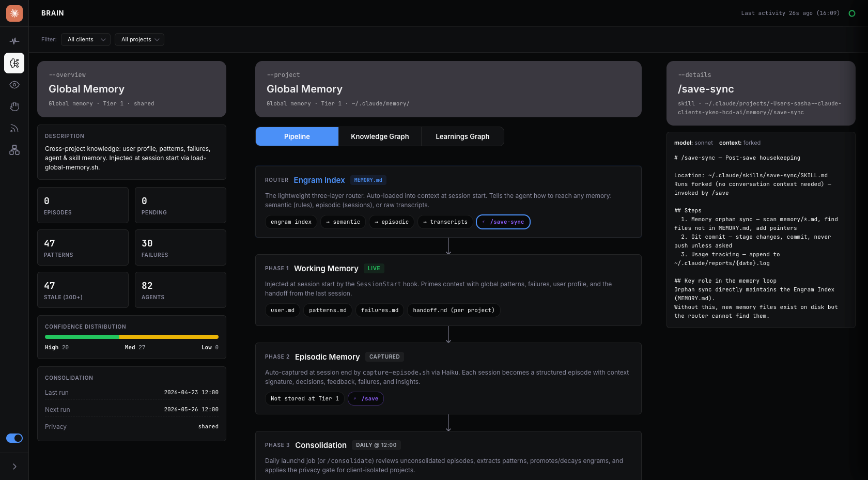
Task: Open the eye watch sidebar icon
Action: coord(14,85)
